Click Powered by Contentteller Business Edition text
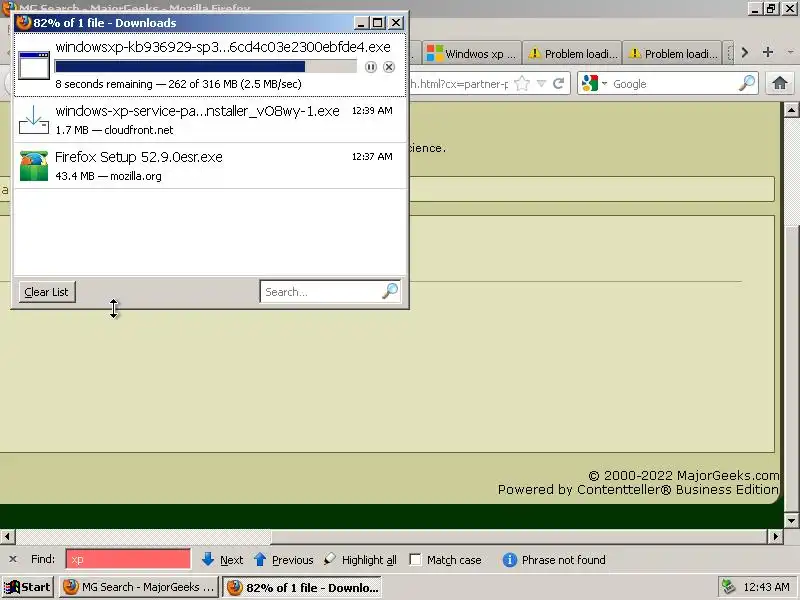This screenshot has width=800, height=600. point(638,490)
